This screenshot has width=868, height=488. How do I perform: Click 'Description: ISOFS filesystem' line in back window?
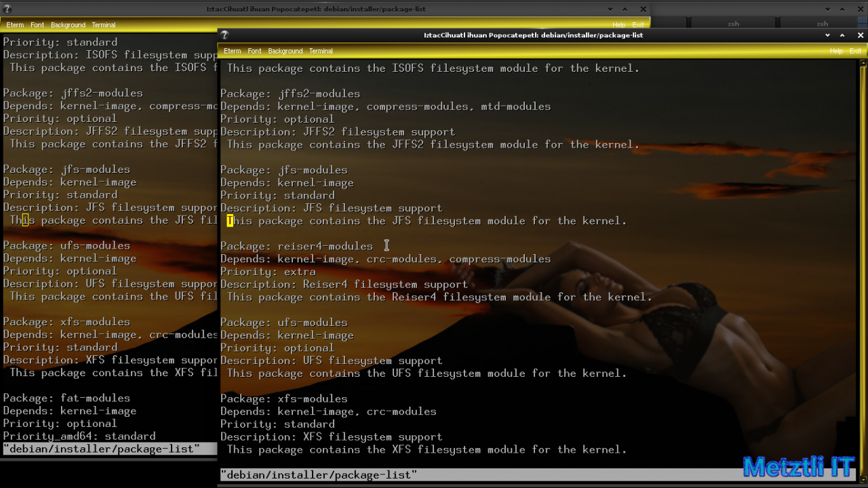coord(111,55)
